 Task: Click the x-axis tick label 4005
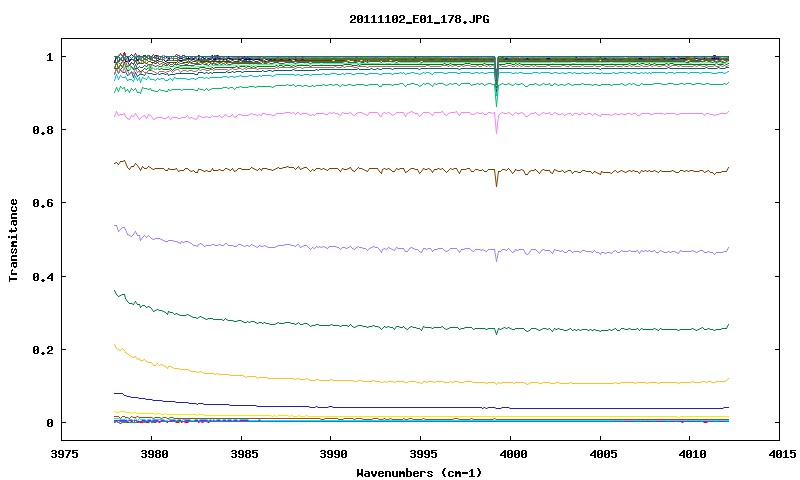(603, 454)
